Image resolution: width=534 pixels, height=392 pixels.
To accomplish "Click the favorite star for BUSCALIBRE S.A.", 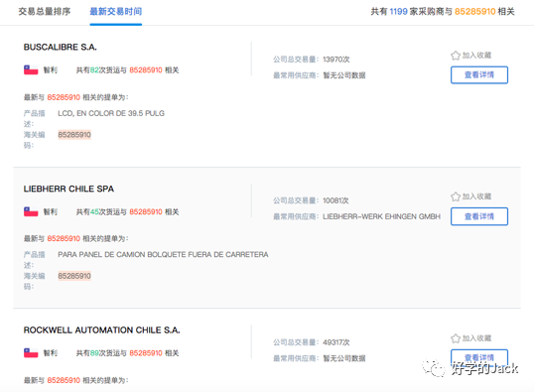I will (456, 56).
